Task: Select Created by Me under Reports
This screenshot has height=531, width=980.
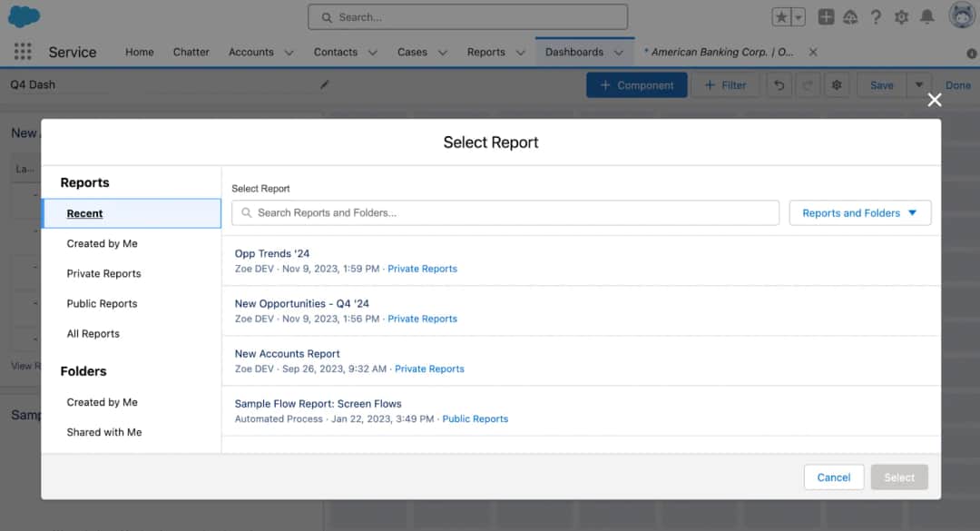Action: click(132, 243)
